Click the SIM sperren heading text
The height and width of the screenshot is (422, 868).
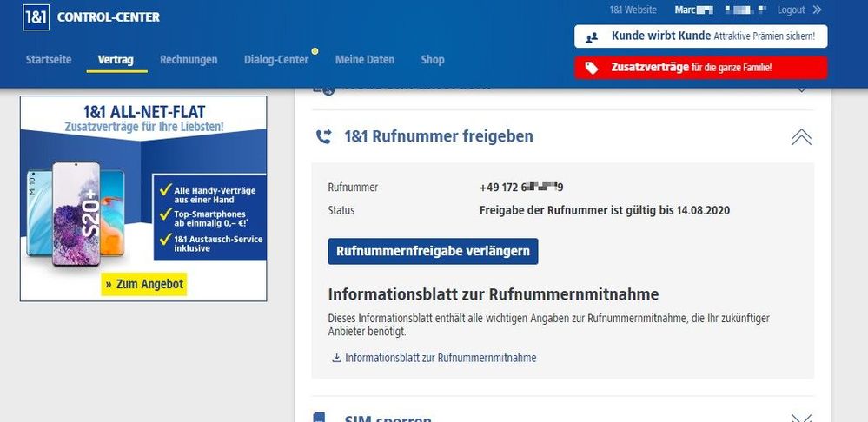388,419
